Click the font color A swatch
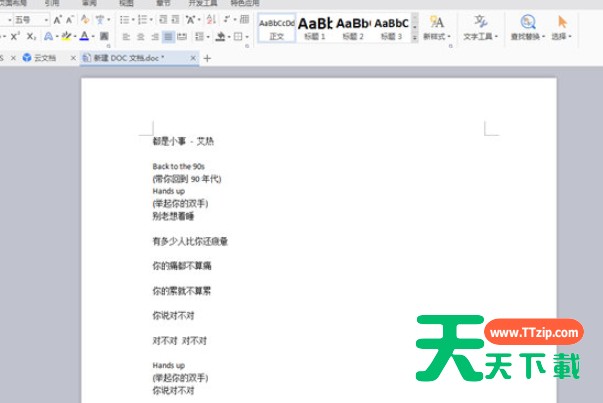This screenshot has width=603, height=403. pyautogui.click(x=83, y=37)
